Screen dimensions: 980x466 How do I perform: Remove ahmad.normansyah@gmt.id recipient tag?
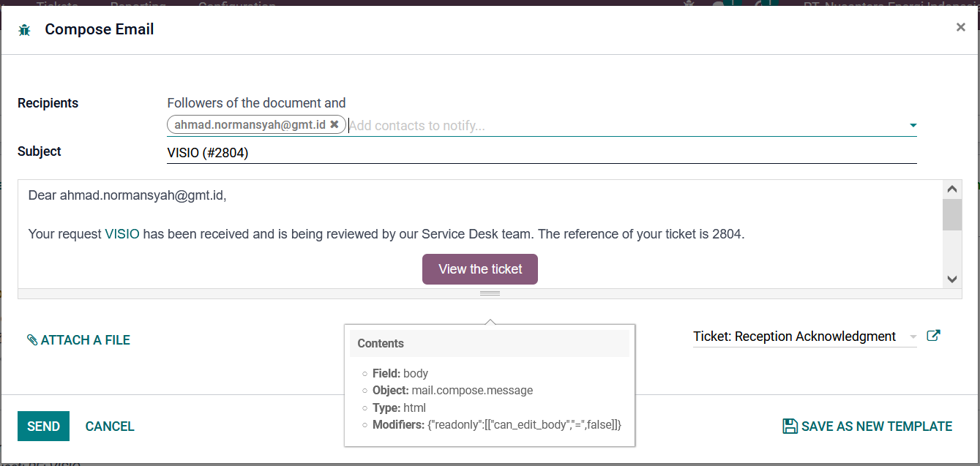pos(334,125)
